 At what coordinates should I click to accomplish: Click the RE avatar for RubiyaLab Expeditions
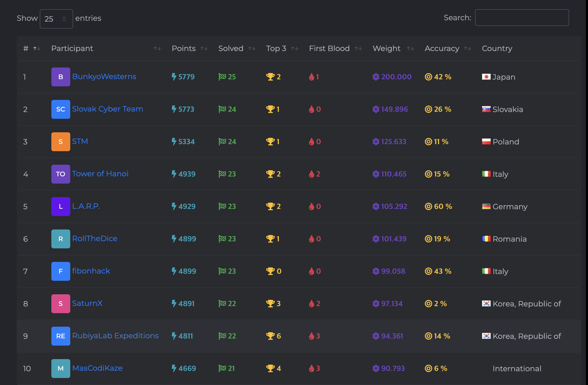click(61, 336)
